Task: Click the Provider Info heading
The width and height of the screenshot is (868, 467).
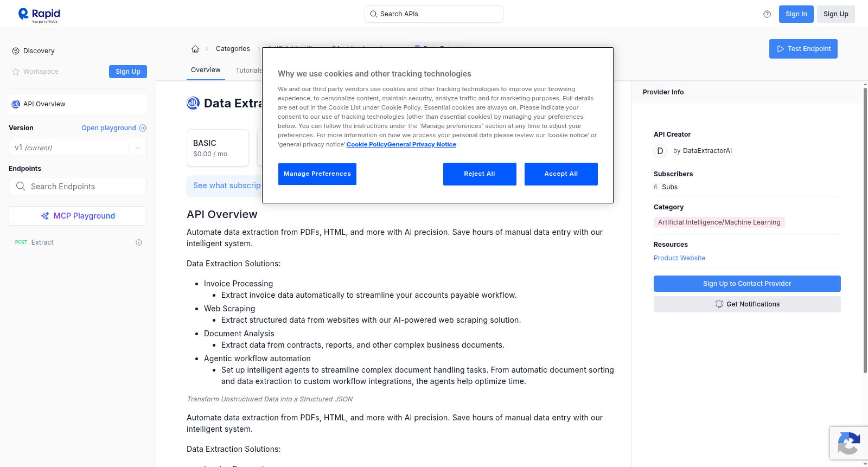Action: (663, 92)
